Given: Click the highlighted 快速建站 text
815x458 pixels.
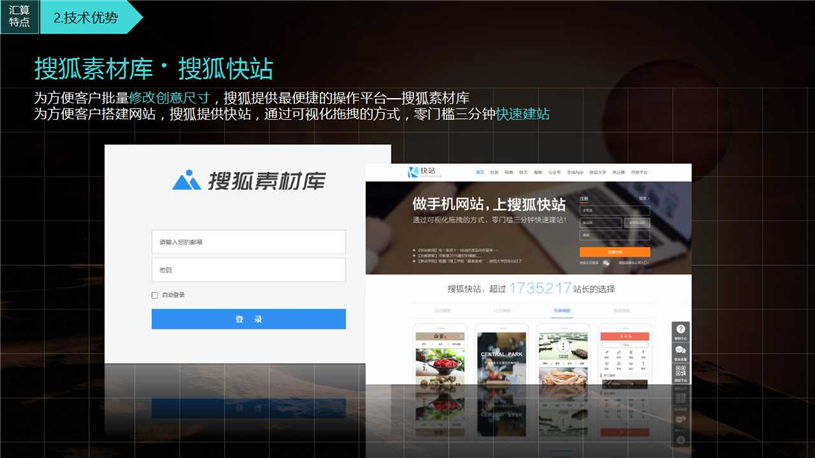Looking at the screenshot, I should 522,114.
